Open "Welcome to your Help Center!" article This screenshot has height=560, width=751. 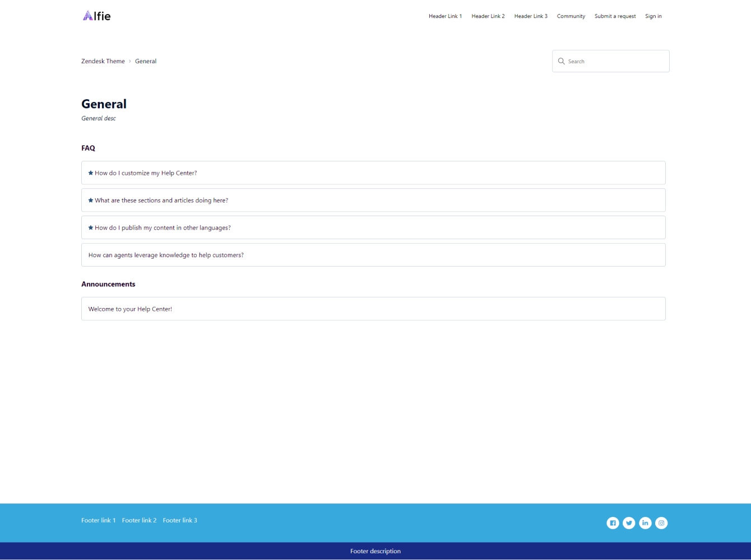pyautogui.click(x=130, y=309)
